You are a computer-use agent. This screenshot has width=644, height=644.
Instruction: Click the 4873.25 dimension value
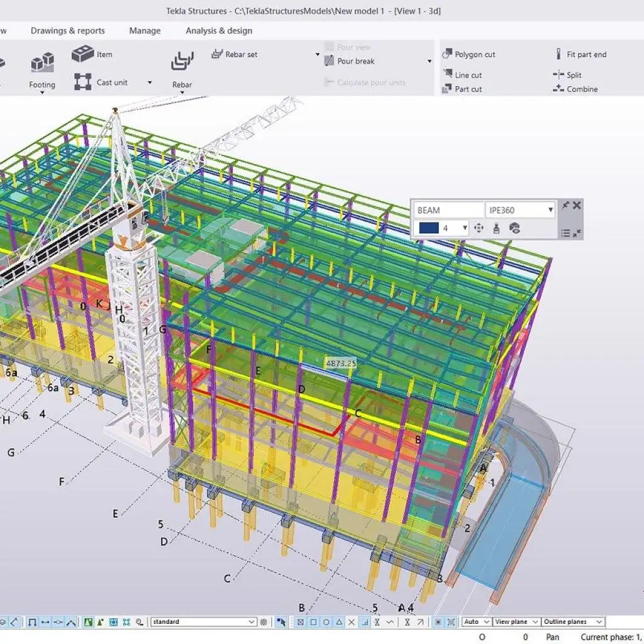point(340,363)
